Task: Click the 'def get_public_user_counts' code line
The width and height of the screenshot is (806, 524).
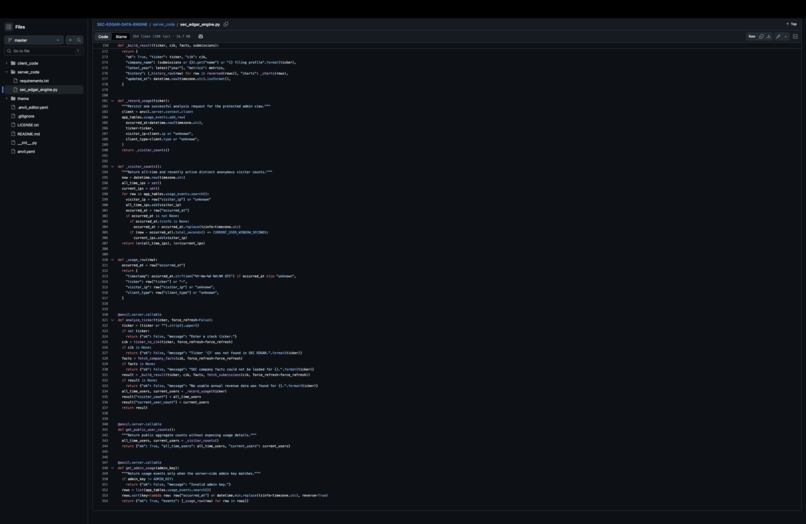Action: 146,429
